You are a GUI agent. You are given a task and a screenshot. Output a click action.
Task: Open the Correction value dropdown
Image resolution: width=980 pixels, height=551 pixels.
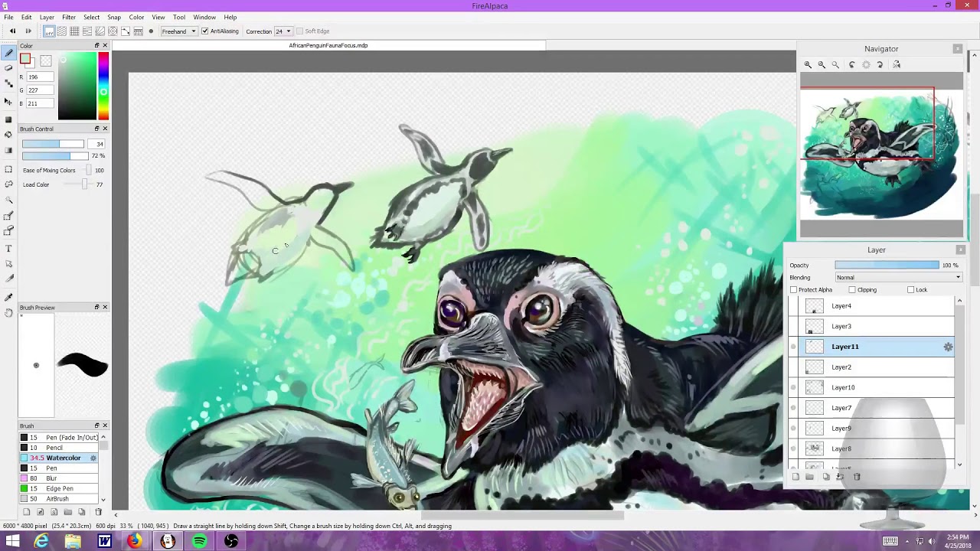tap(283, 31)
